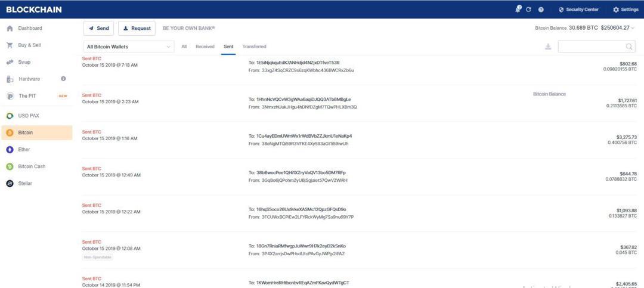Click the search magnifier icon
This screenshot has height=288, width=644.
[x=629, y=47]
